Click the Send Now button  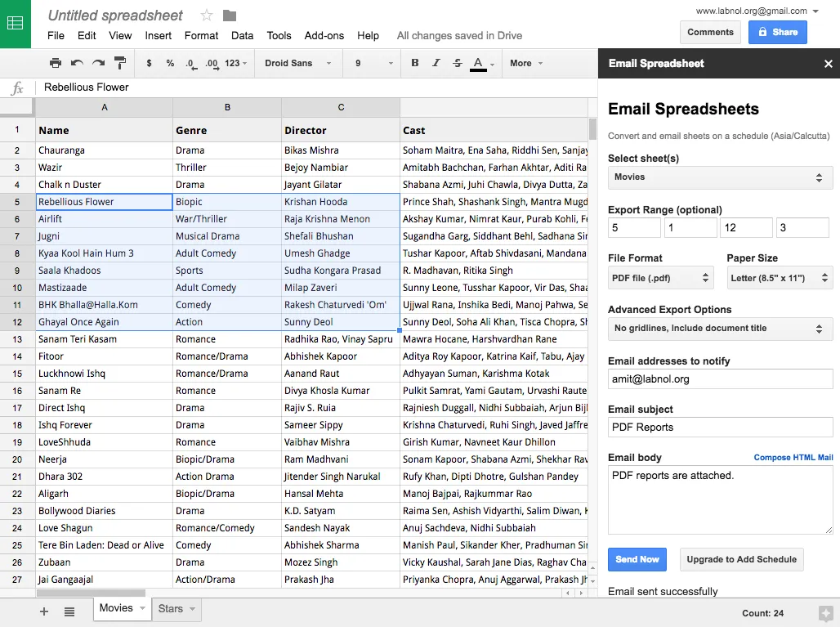637,559
